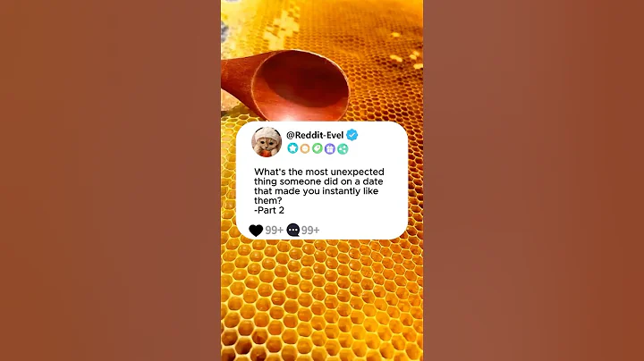Click the teal share badge icon
Viewport: 644px width, 361px height.
[x=342, y=148]
